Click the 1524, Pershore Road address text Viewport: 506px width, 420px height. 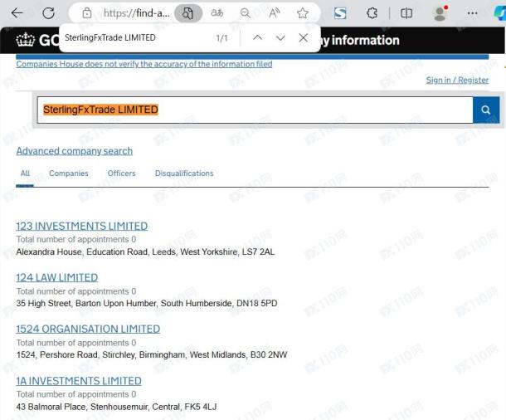pyautogui.click(x=152, y=354)
